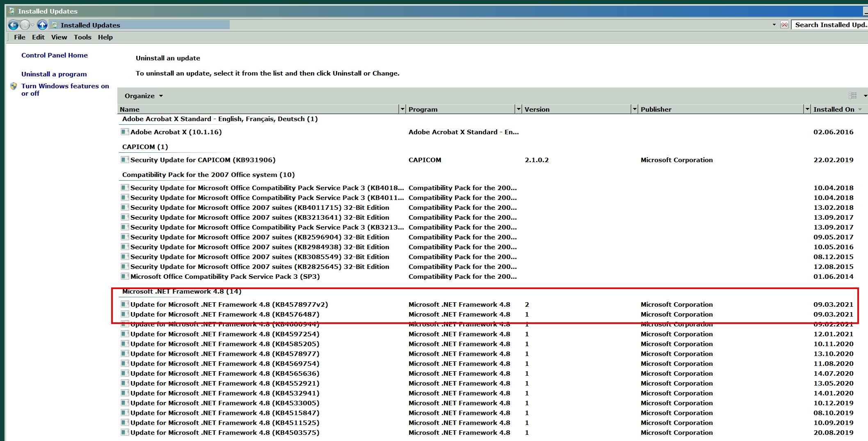This screenshot has height=441, width=868.
Task: Click the icon for CAPICOM KB931906 update
Action: [125, 160]
